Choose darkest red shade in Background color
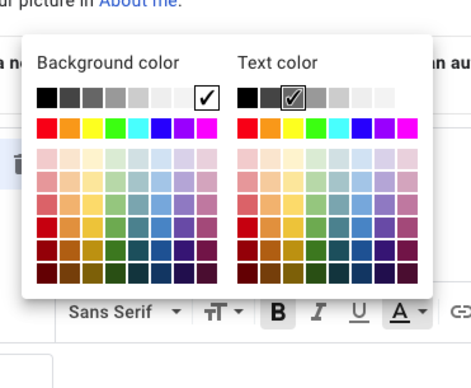 (x=47, y=273)
